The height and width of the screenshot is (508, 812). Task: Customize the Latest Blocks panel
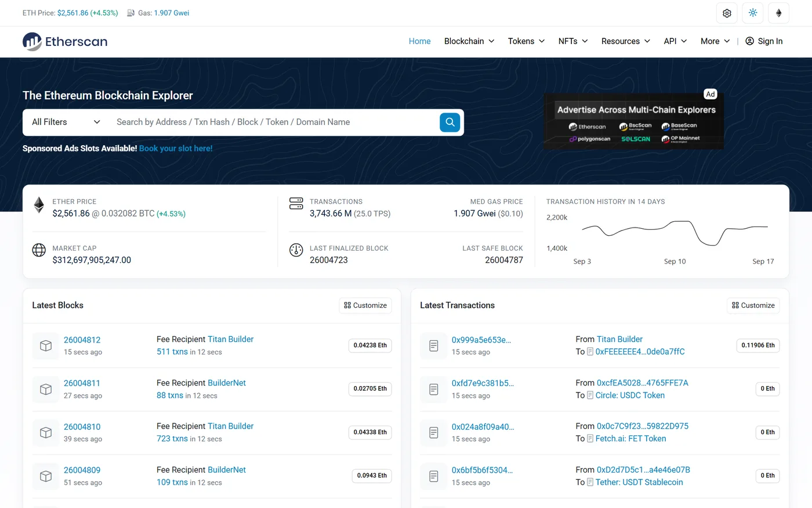click(x=365, y=305)
